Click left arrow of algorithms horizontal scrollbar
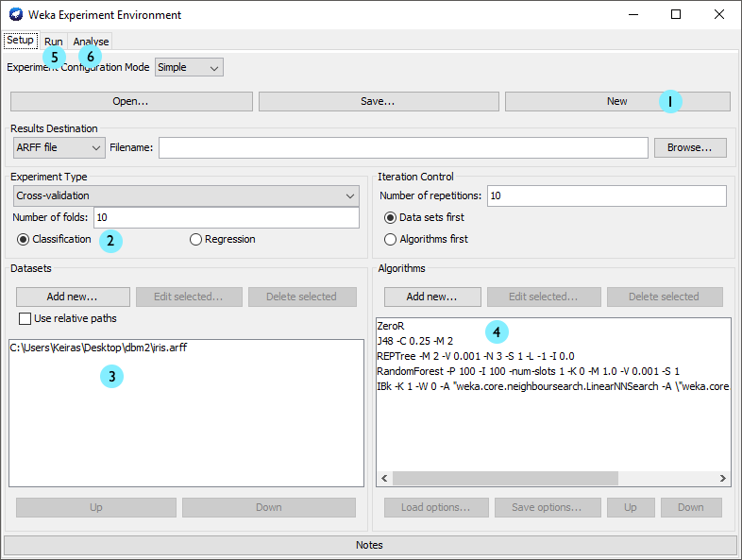 383,479
